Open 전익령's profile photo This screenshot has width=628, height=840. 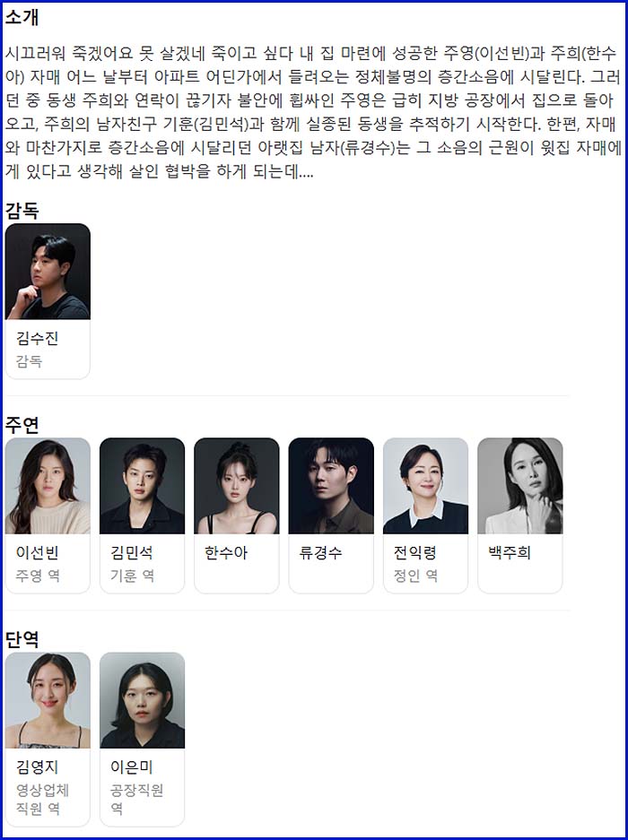425,486
